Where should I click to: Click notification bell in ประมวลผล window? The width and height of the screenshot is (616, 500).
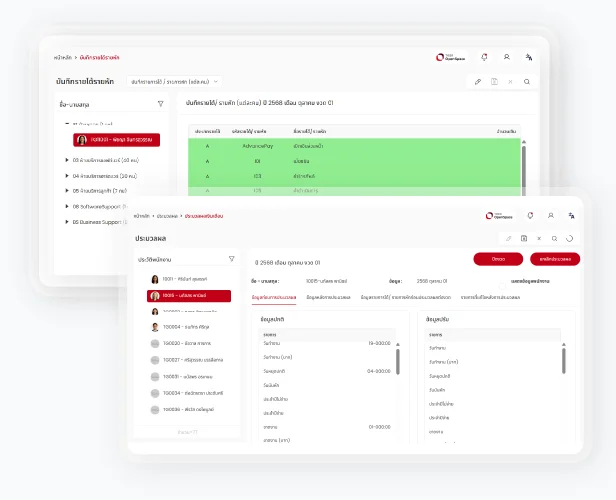point(530,216)
